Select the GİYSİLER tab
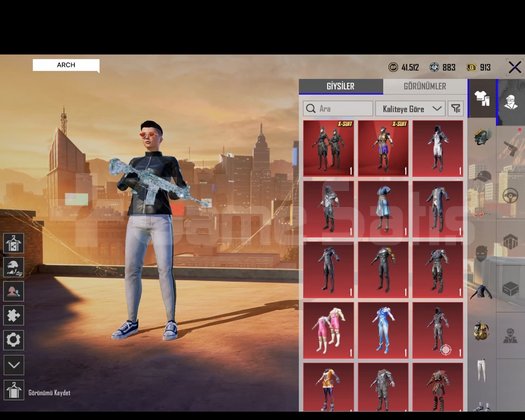525x420 pixels. 341,86
